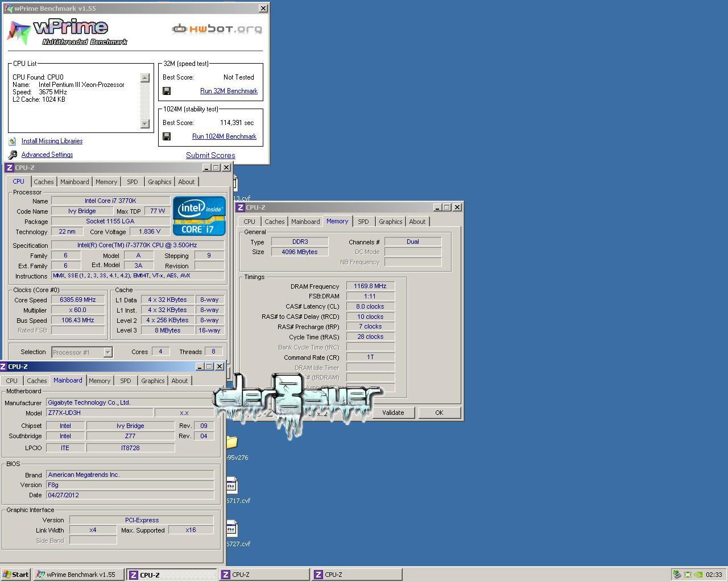Click the Core Voltage 1.836 V field
The width and height of the screenshot is (728, 582).
point(150,231)
